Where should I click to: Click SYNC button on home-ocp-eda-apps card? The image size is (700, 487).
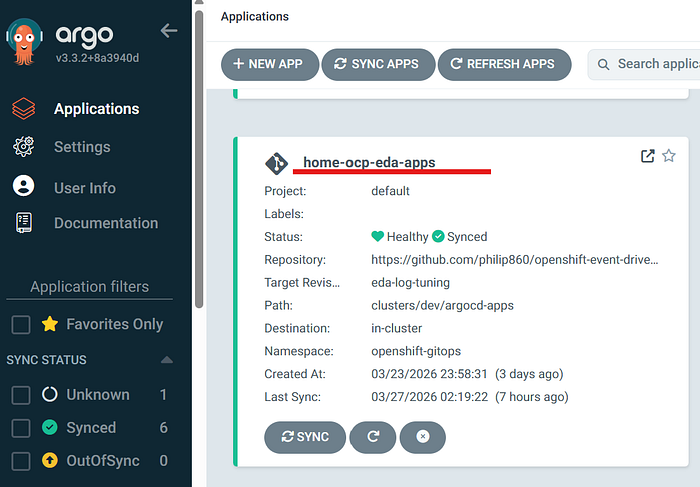coord(305,437)
